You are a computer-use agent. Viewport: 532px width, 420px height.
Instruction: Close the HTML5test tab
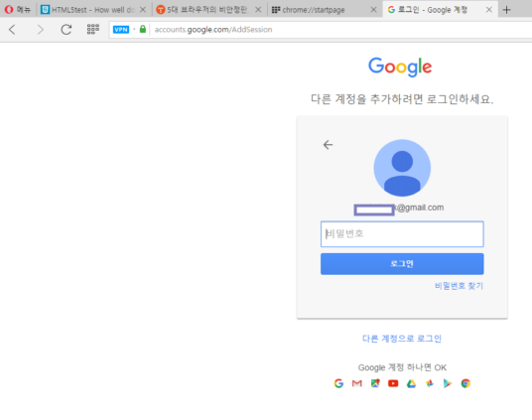pyautogui.click(x=143, y=10)
